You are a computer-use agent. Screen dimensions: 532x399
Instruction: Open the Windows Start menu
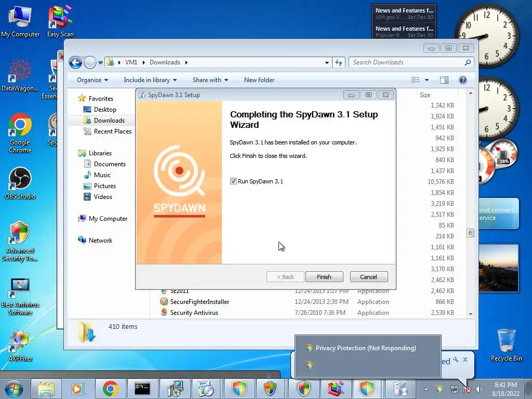point(14,389)
